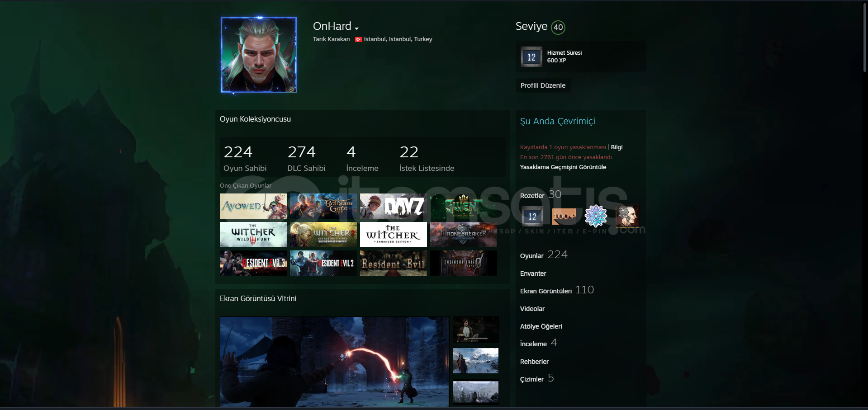Open Yasaklama Geçmişini Görüntüle link

[x=563, y=167]
